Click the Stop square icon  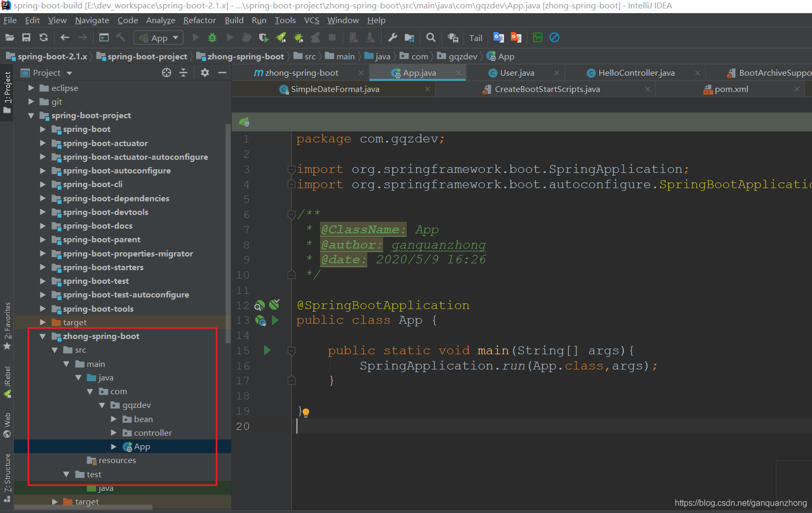point(332,37)
